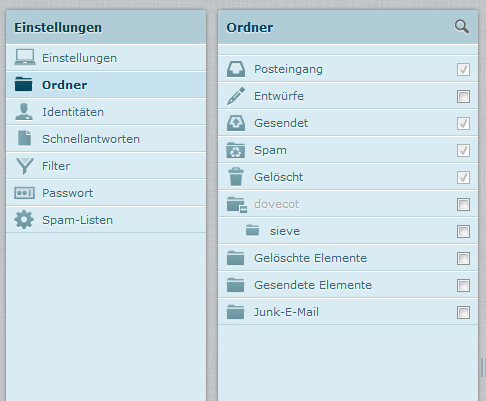This screenshot has width=486, height=401.
Task: Select the Junk-E-Mail folder name
Action: 286,312
